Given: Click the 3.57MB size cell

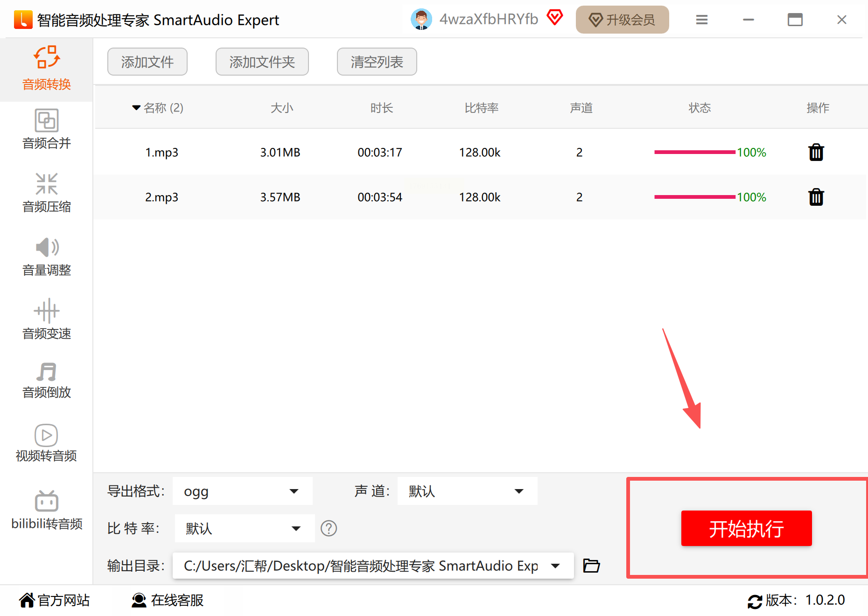Looking at the screenshot, I should [x=280, y=197].
